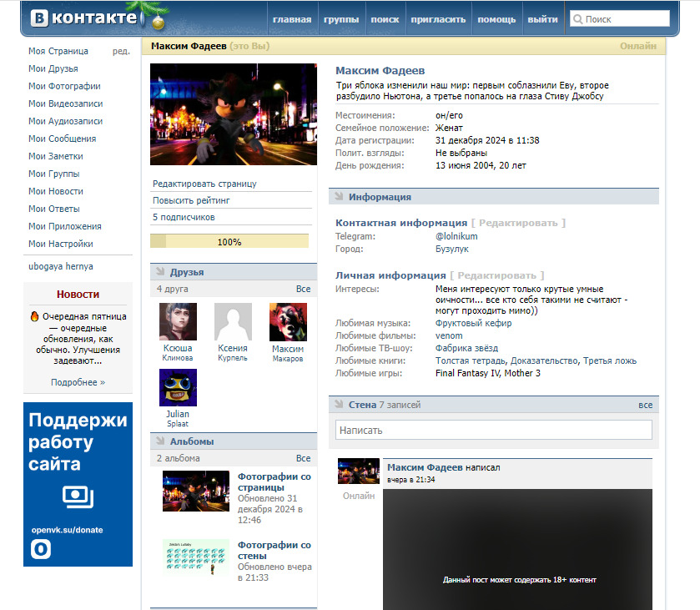Image resolution: width=700 pixels, height=610 pixels.
Task: Open Telegram handle @lolnikum
Action: [456, 236]
